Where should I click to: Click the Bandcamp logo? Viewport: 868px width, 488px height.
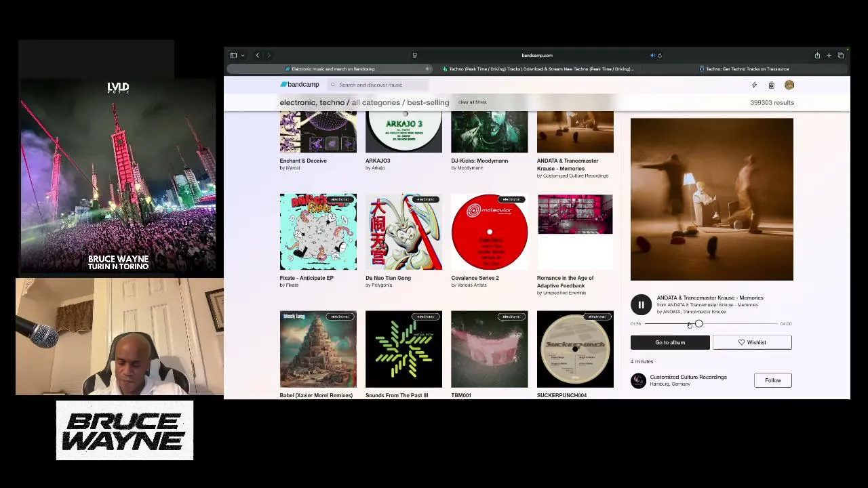pyautogui.click(x=300, y=85)
